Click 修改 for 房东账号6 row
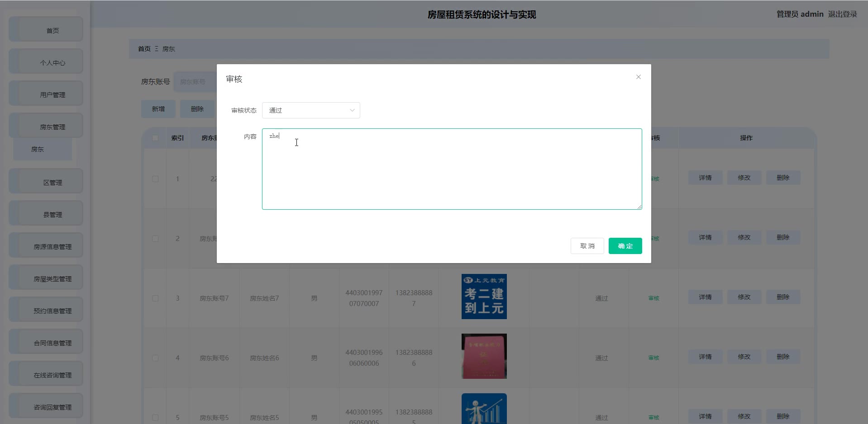 point(744,357)
